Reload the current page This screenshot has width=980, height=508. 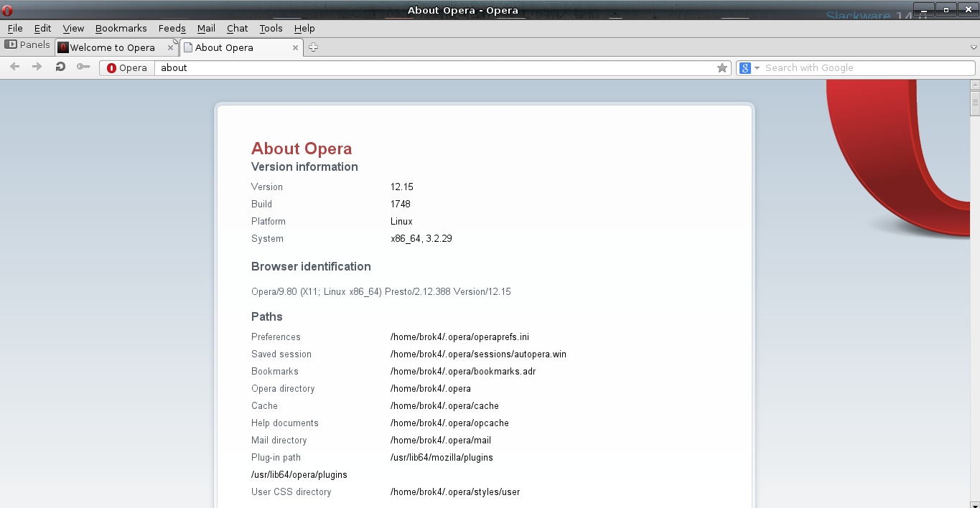60,67
